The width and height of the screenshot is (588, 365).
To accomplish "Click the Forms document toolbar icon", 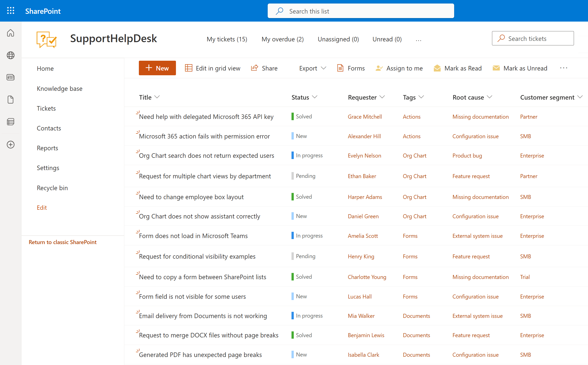I will pos(340,68).
